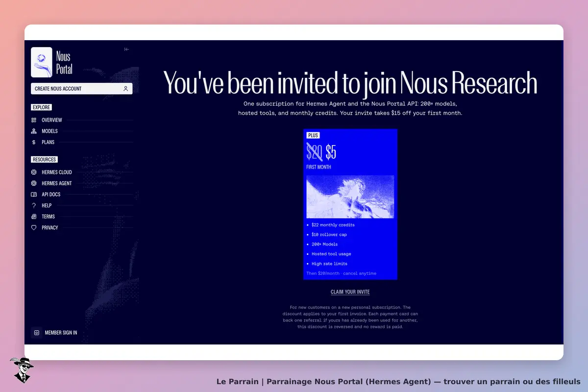The width and height of the screenshot is (588, 392).
Task: Collapse the sidebar with the arrow icon
Action: (x=126, y=49)
